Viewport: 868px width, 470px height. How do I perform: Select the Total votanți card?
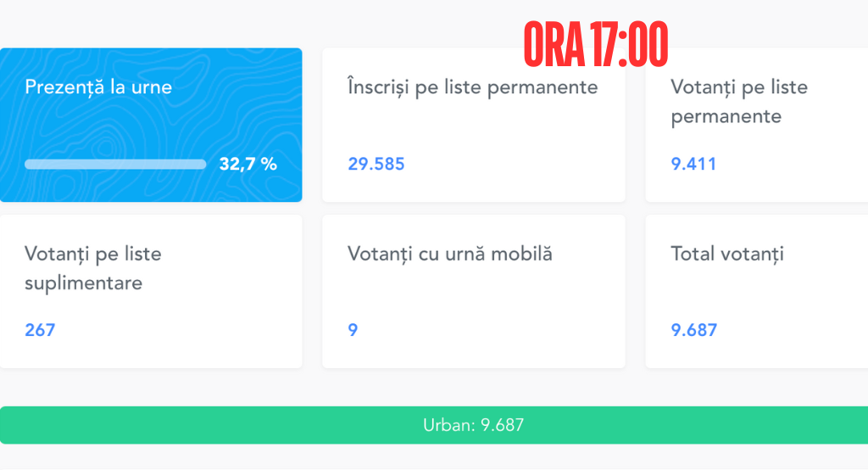point(757,292)
